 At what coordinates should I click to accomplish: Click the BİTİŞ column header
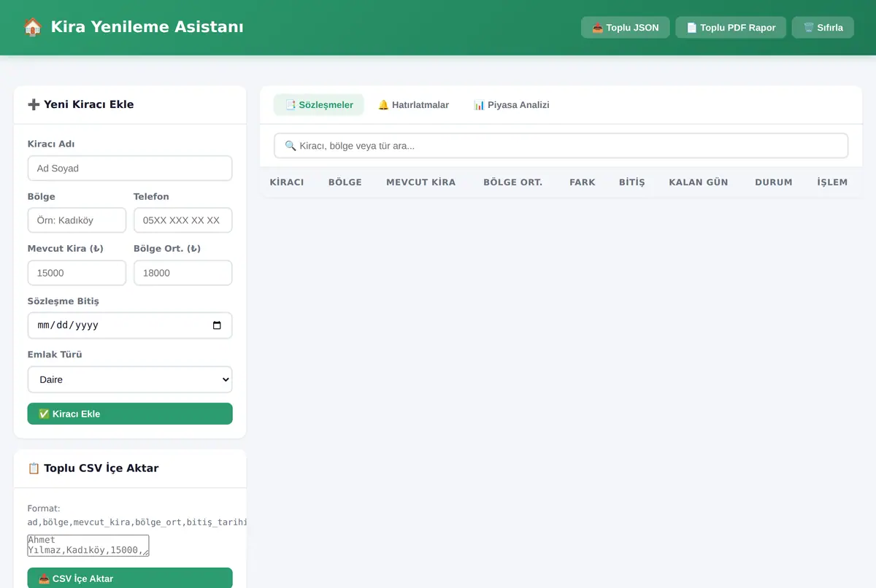(x=632, y=182)
